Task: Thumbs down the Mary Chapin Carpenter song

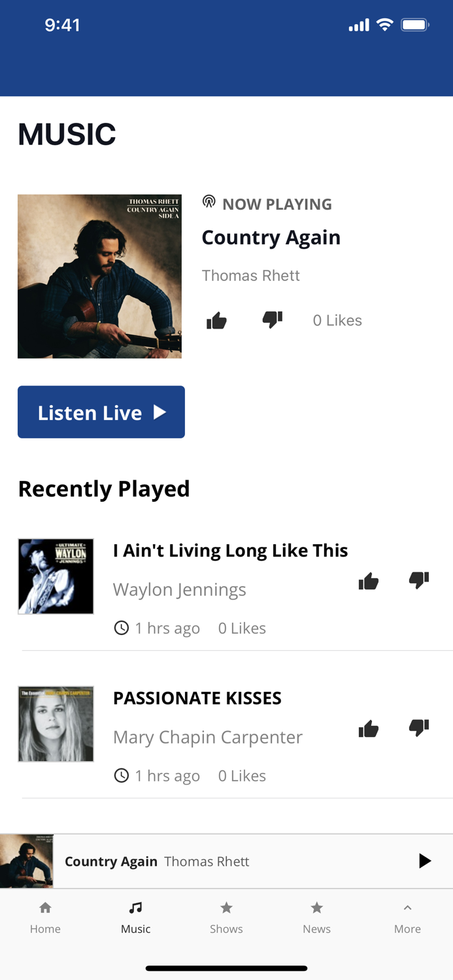Action: 420,727
